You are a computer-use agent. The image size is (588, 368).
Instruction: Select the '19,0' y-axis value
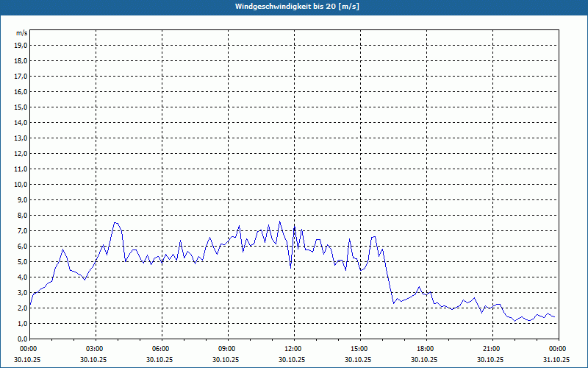click(21, 46)
